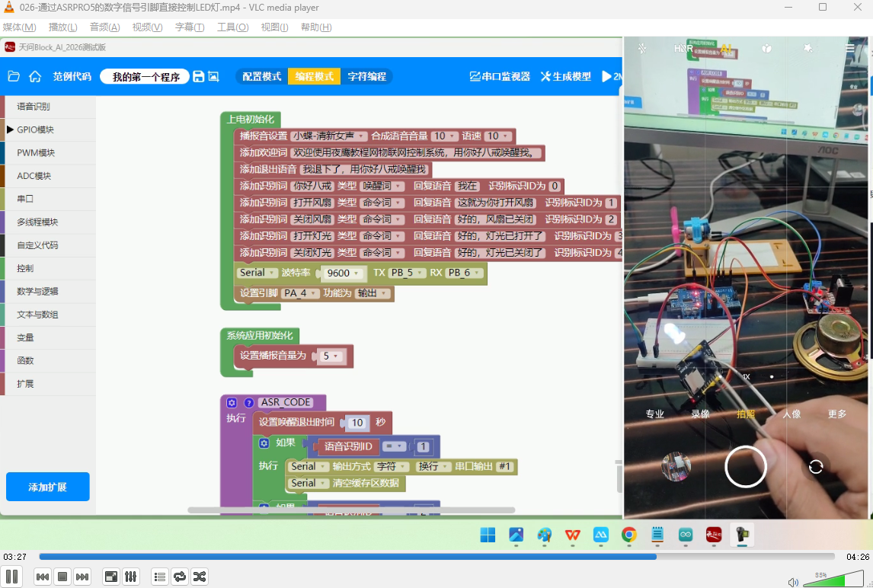The width and height of the screenshot is (873, 588).
Task: Click the 04:26 total time label
Action: tap(858, 556)
